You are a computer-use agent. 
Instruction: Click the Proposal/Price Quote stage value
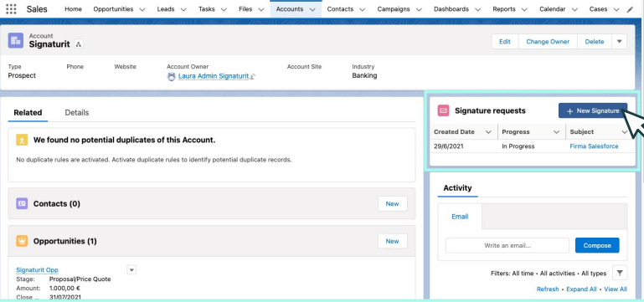tap(80, 279)
